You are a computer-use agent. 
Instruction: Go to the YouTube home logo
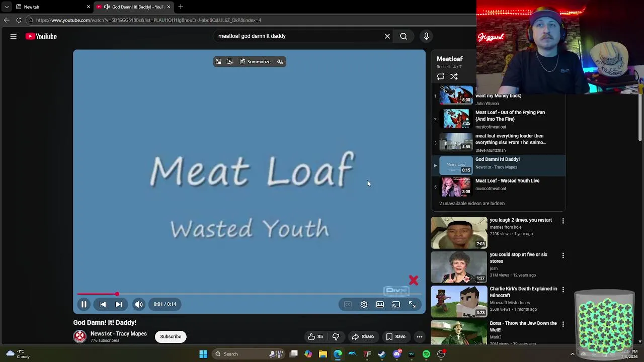tap(41, 36)
